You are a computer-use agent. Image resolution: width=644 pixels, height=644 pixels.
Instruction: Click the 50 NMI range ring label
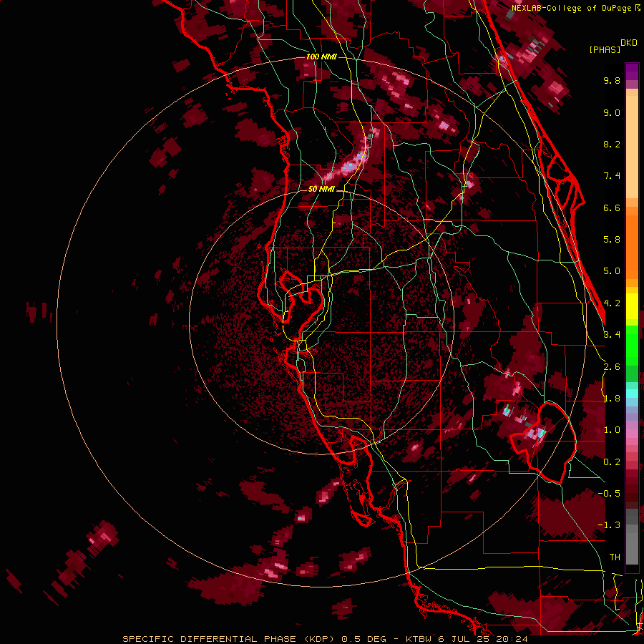(321, 190)
